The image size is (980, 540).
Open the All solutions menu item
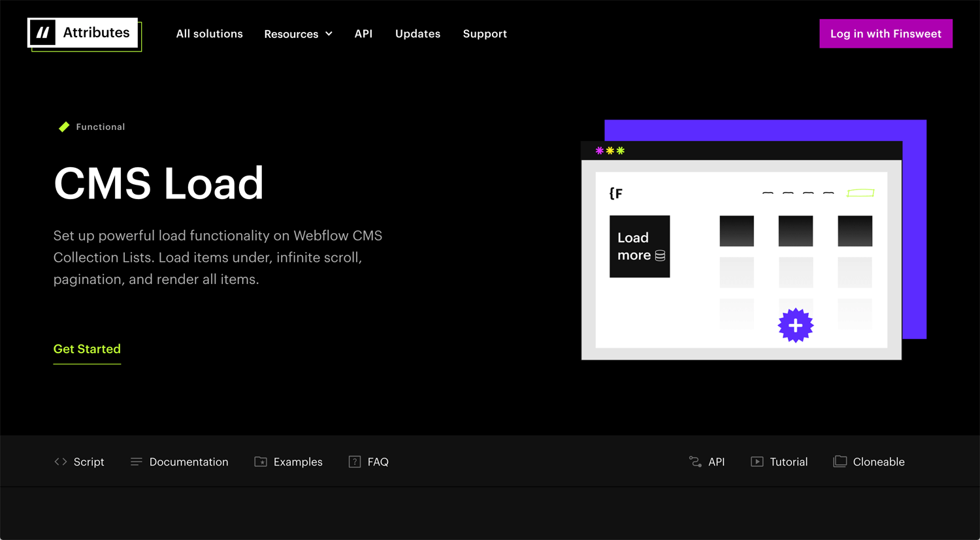click(210, 33)
